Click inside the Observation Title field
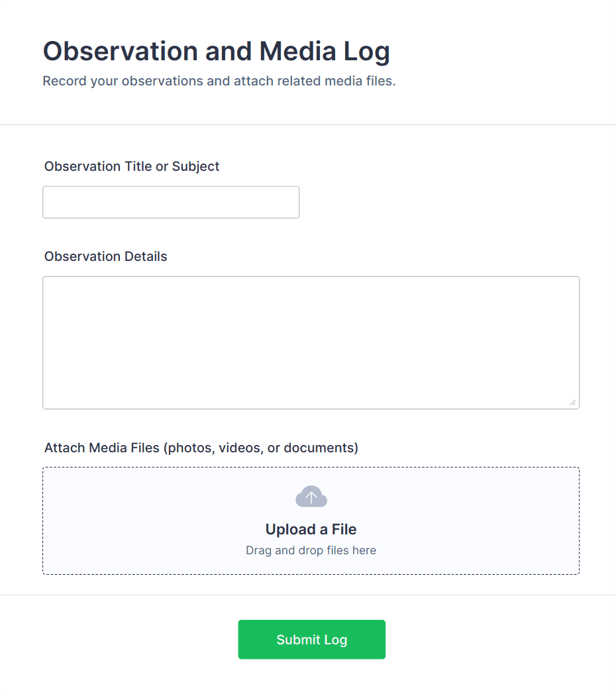 [170, 202]
